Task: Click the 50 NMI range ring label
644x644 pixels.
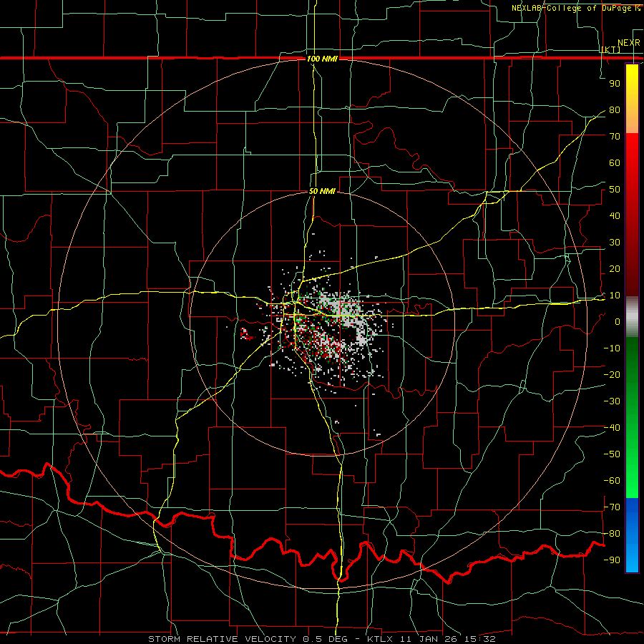Action: pyautogui.click(x=322, y=191)
